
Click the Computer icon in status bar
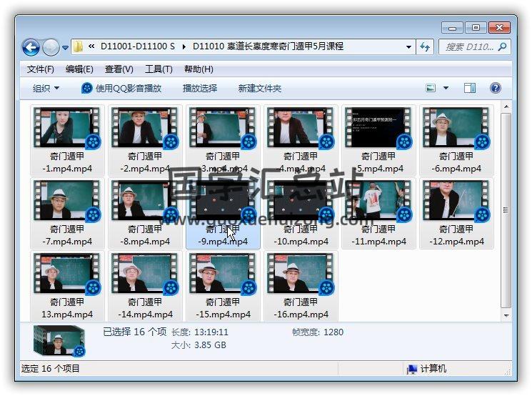(412, 369)
